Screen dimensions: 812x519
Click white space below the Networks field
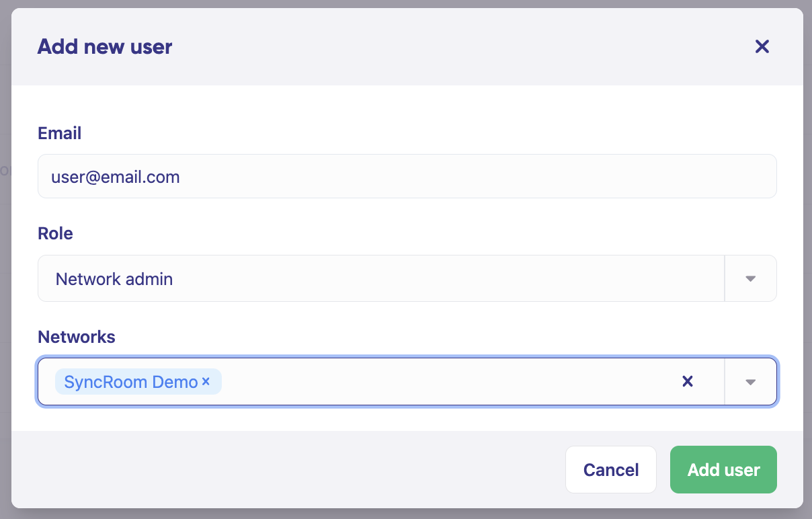403,419
